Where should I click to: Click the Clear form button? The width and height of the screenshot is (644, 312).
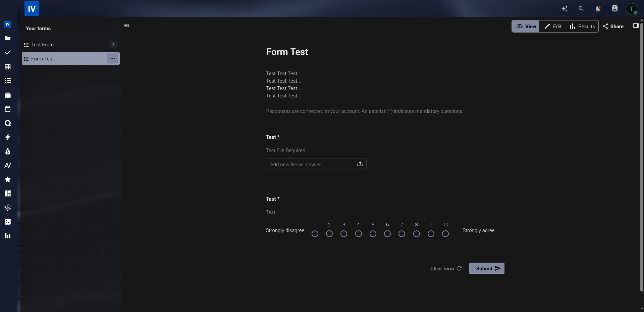(x=446, y=269)
